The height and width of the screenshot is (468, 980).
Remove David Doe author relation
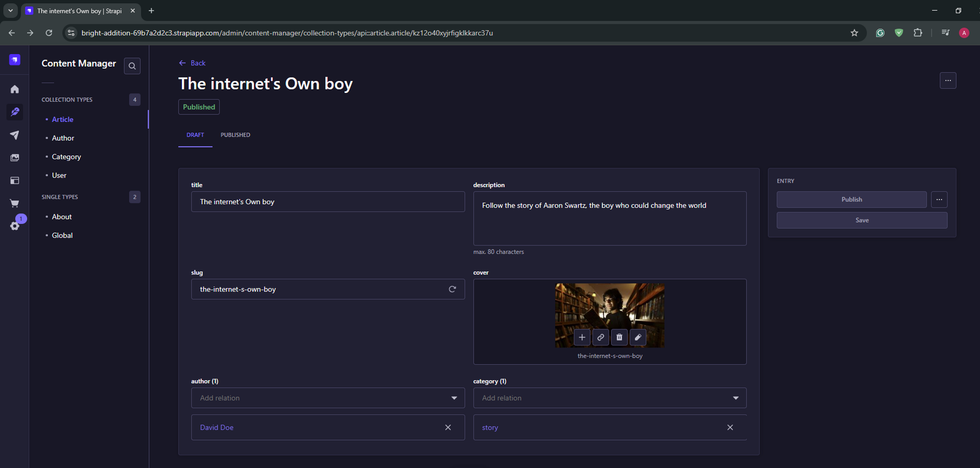point(448,427)
